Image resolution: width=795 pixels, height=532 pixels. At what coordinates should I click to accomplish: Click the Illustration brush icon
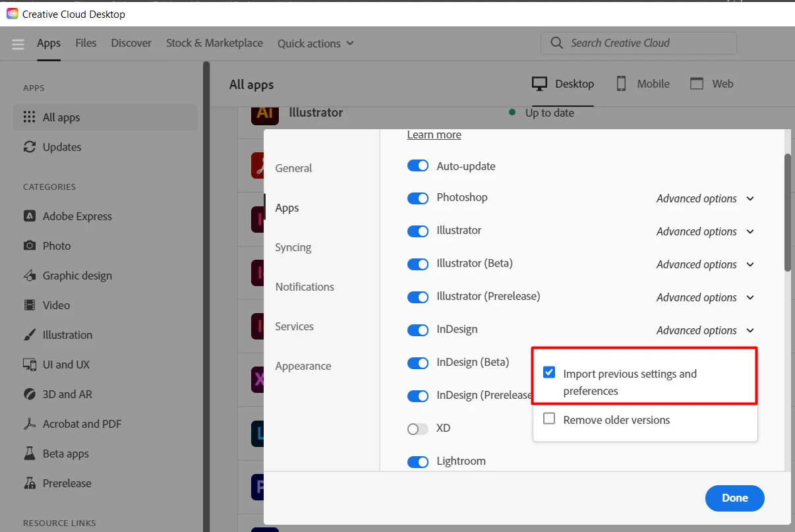29,335
